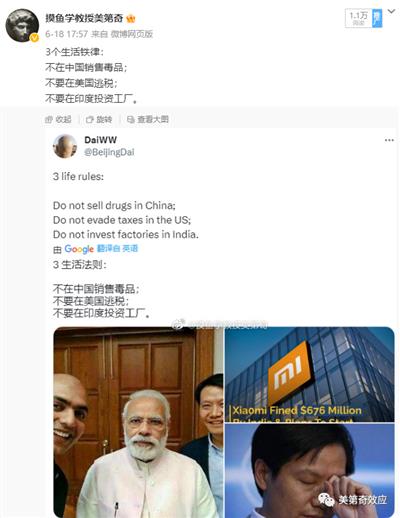Click the crown VIP icon beside username
Image resolution: width=400 pixels, height=518 pixels.
131,19
